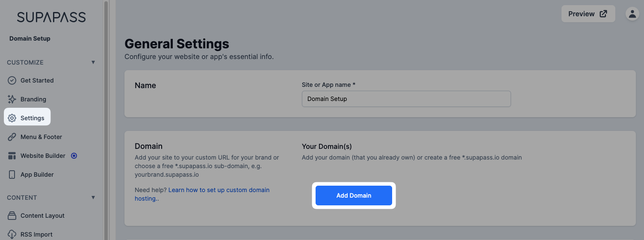Click the Content Layout stack icon

click(x=12, y=216)
